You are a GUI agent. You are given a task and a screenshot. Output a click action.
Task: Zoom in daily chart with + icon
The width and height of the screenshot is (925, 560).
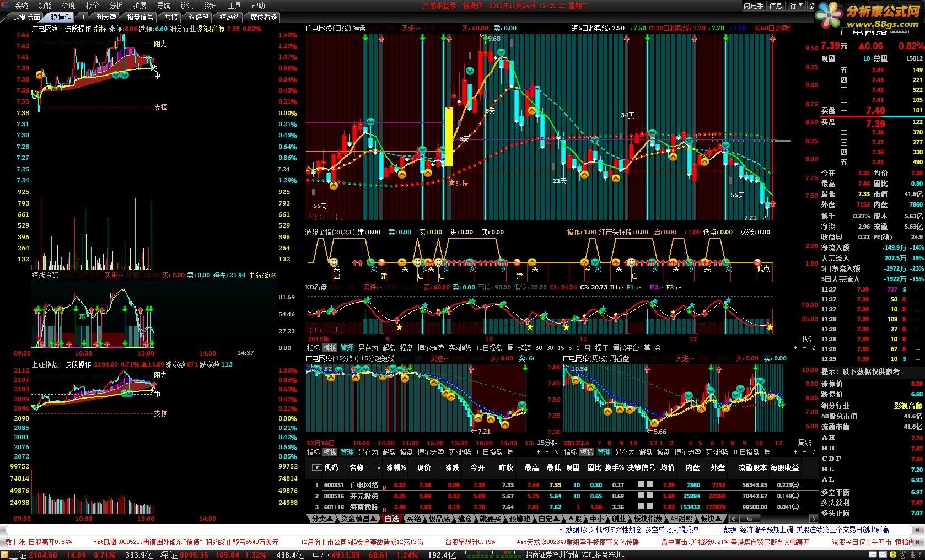click(x=795, y=348)
